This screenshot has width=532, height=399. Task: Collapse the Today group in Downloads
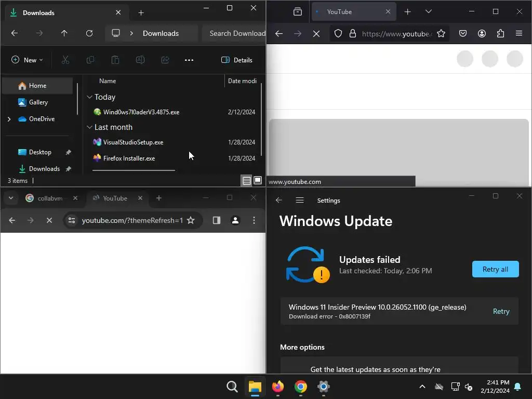tap(89, 97)
